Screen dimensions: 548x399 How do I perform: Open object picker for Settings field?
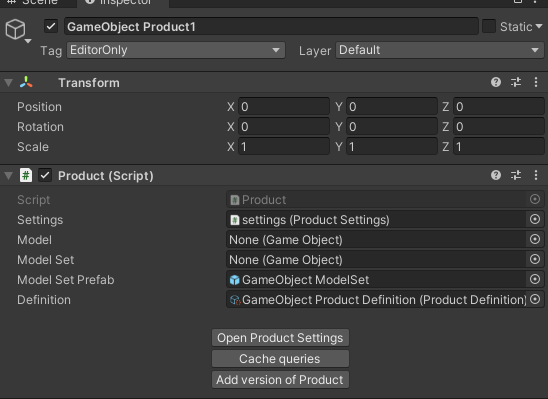point(535,219)
